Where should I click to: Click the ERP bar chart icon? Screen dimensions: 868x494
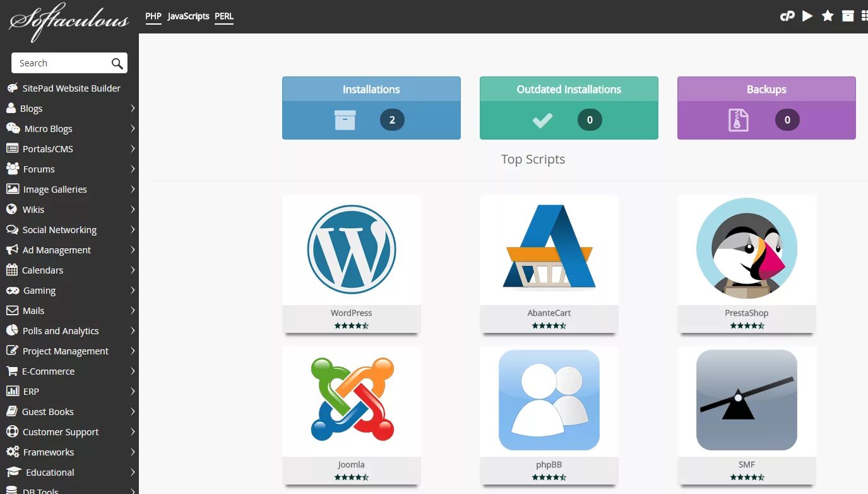coord(12,391)
